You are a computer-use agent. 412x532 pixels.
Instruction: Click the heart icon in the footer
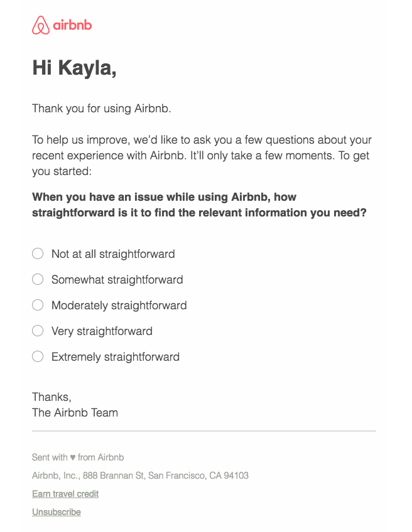(73, 457)
